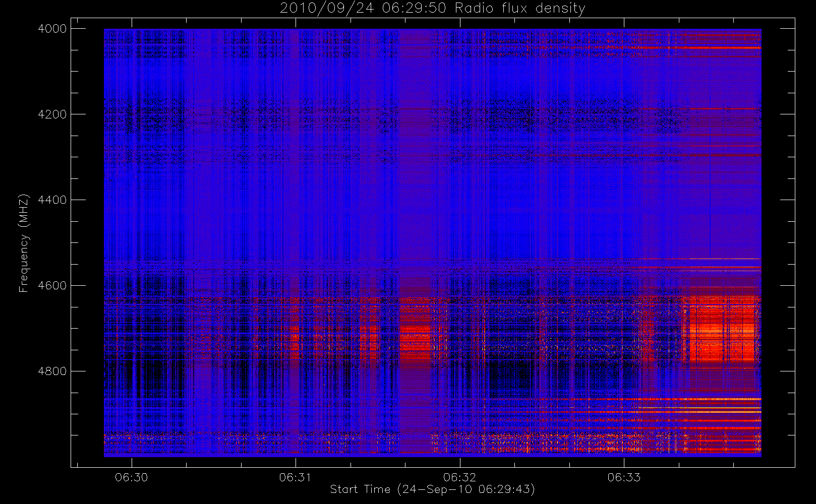Select the 4200 frequency axis label
The width and height of the screenshot is (816, 504).
(x=52, y=114)
